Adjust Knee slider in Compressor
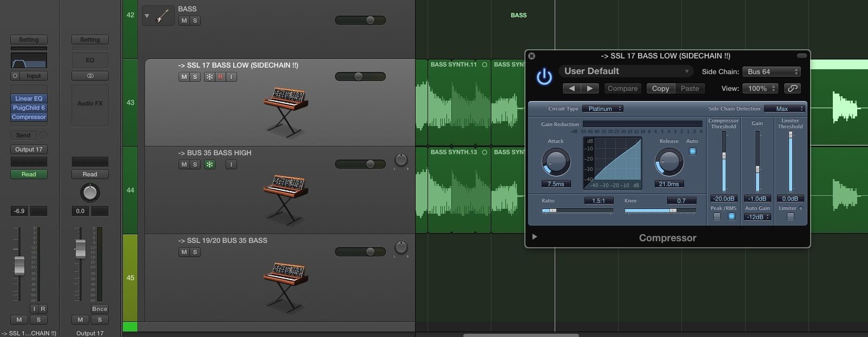868x337 pixels. (x=660, y=210)
